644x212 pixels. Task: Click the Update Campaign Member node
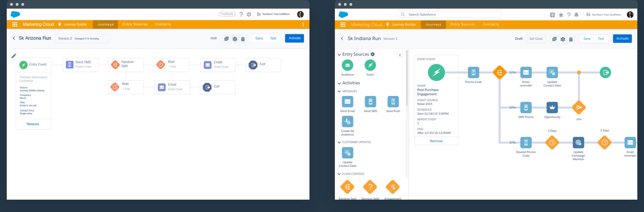click(578, 143)
